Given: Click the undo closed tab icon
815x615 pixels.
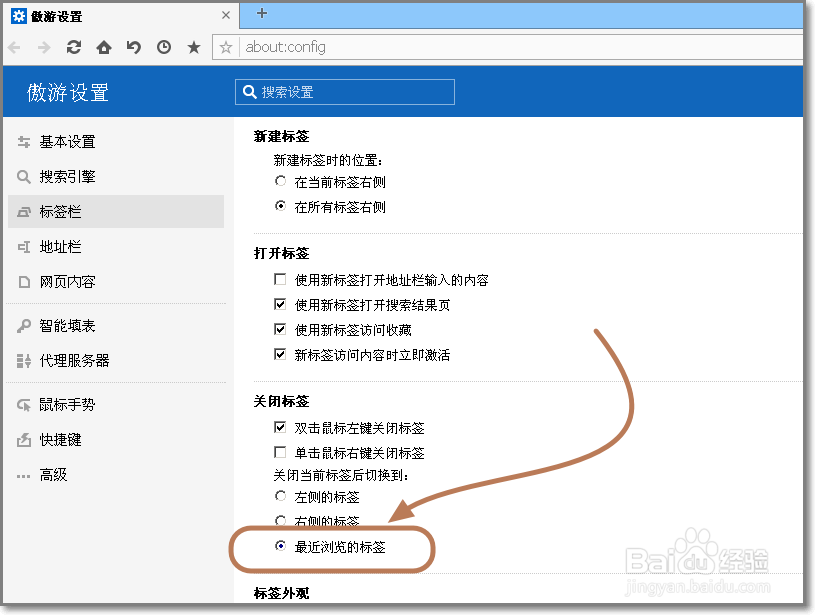Looking at the screenshot, I should [x=134, y=47].
